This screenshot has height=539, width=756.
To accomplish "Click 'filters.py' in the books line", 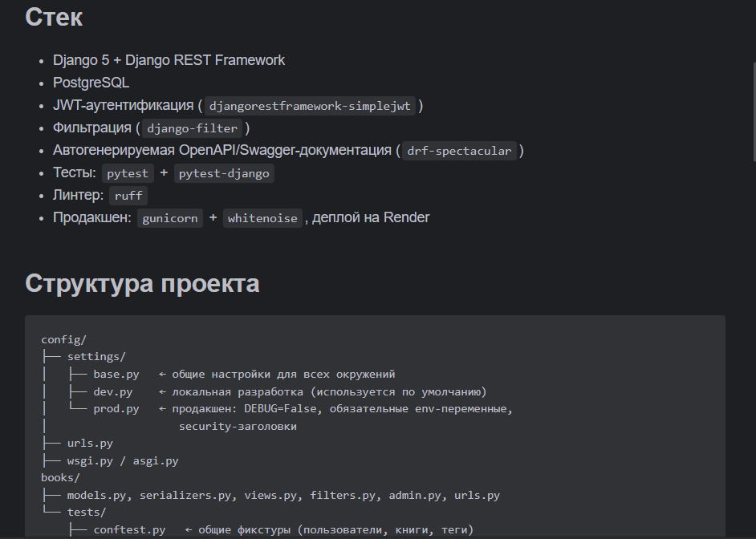I will 343,495.
